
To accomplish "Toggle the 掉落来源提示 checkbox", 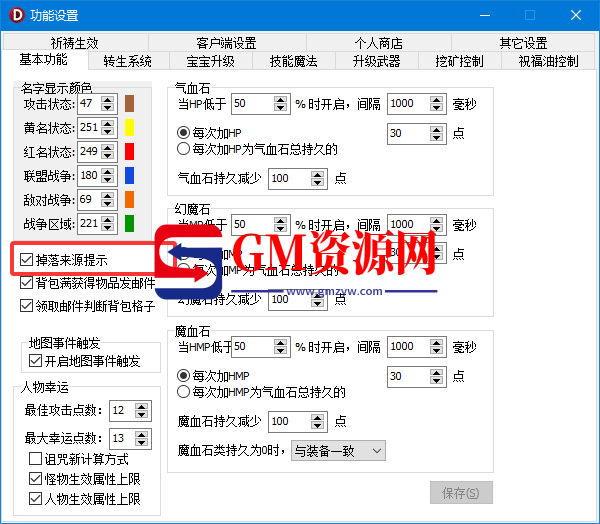I will [27, 260].
